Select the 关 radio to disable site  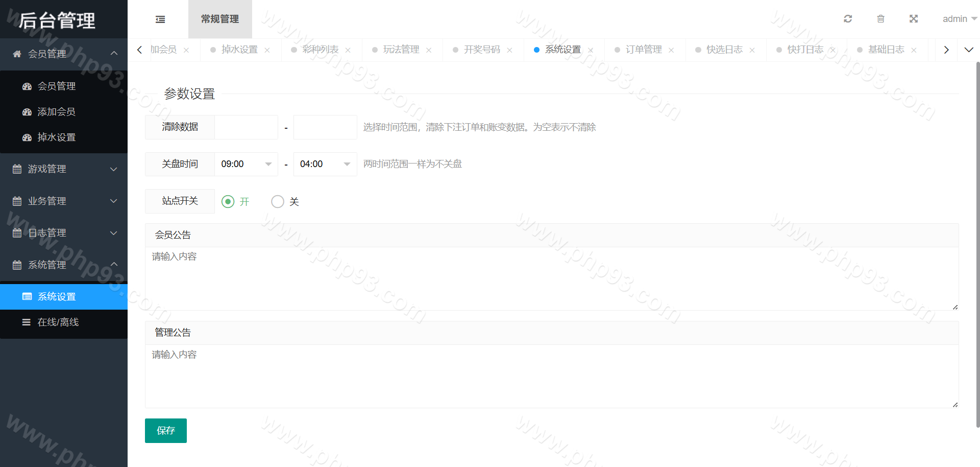tap(278, 202)
